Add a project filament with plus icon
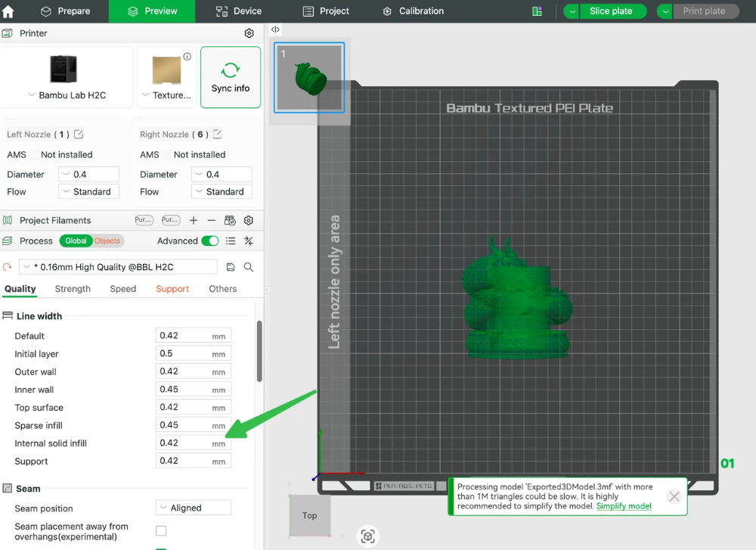Screen dimensions: 756x550 pyautogui.click(x=194, y=220)
